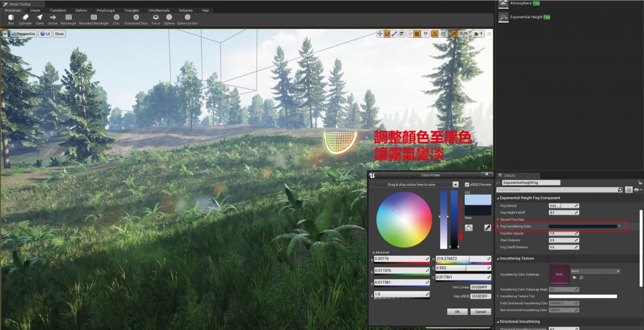The width and height of the screenshot is (644, 330).
Task: Toggle the sRGB Preview checkbox
Action: click(467, 185)
